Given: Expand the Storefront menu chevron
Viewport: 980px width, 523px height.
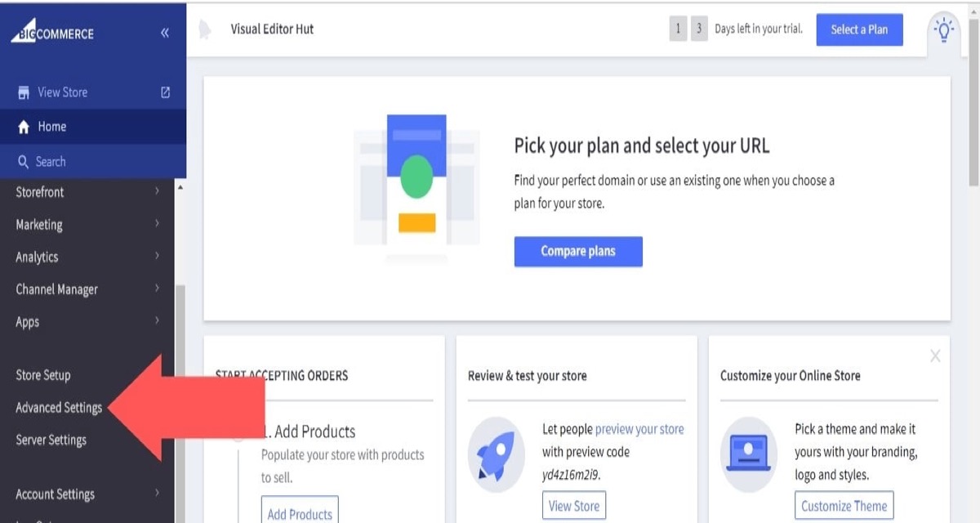Looking at the screenshot, I should click(x=157, y=192).
